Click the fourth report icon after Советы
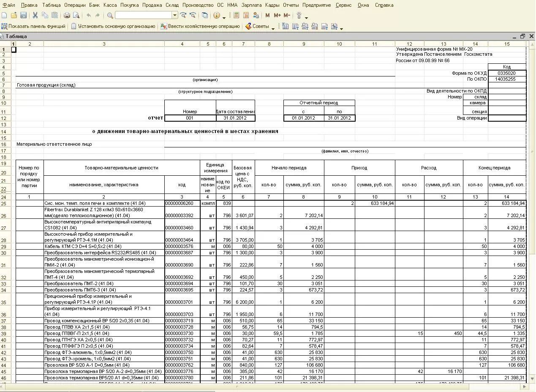The height and width of the screenshot is (392, 536). (314, 26)
